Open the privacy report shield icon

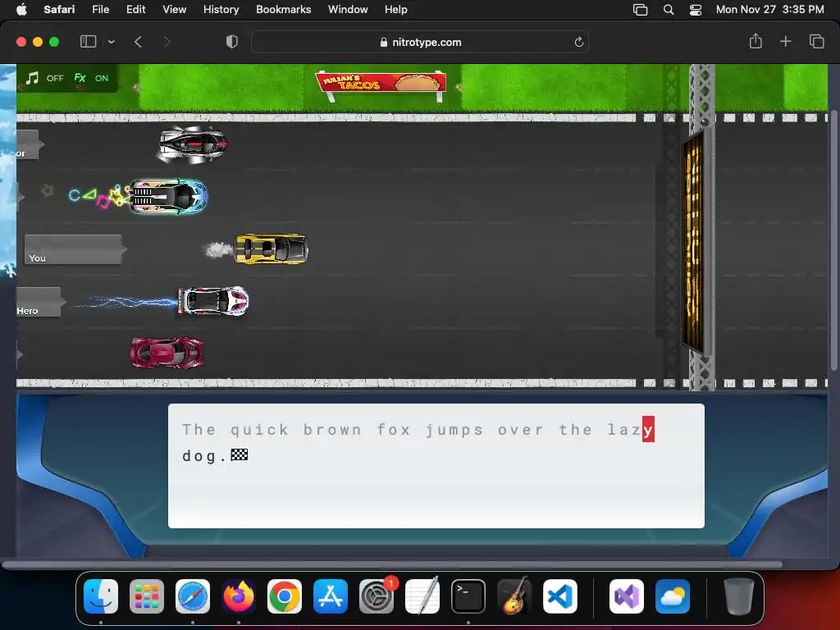pos(232,42)
